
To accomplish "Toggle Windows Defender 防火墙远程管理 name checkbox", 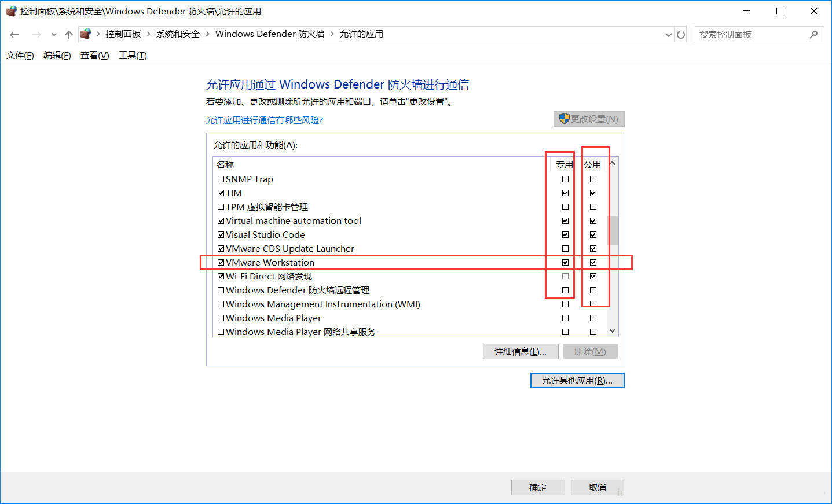I will 221,290.
